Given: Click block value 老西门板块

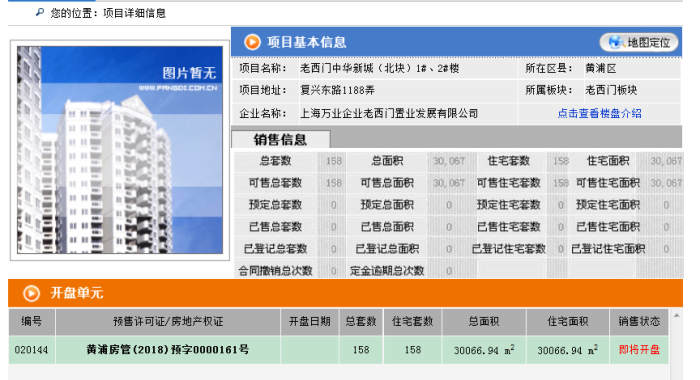Looking at the screenshot, I should coord(611,90).
